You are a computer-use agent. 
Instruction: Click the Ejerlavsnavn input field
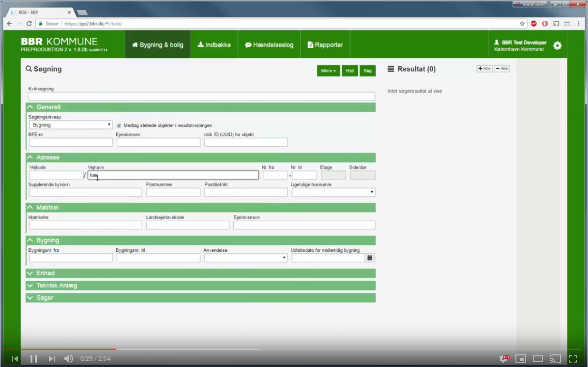click(x=304, y=225)
